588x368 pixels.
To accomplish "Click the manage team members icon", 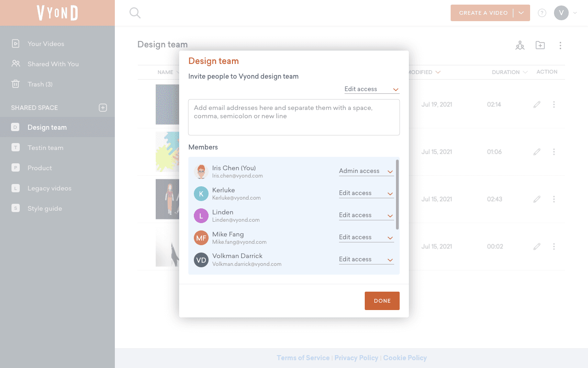I will [520, 46].
